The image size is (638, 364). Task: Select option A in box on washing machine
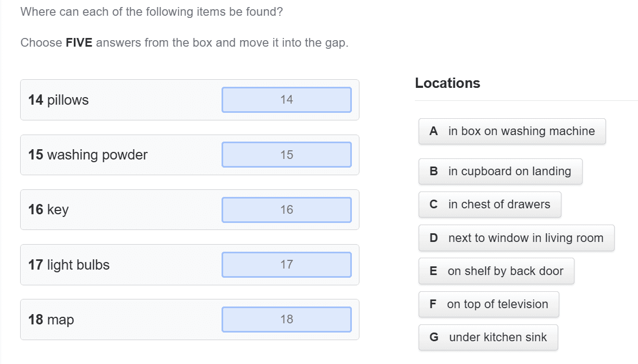pyautogui.click(x=511, y=131)
